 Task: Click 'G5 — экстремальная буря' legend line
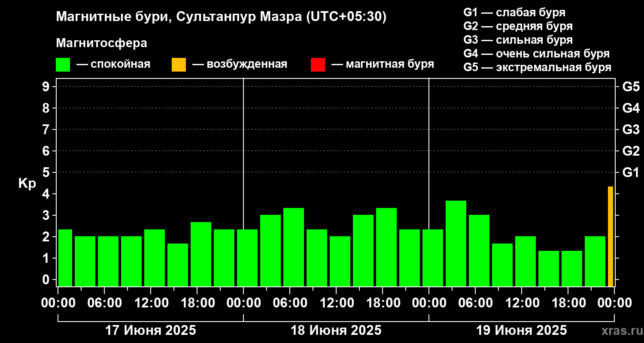click(x=538, y=68)
